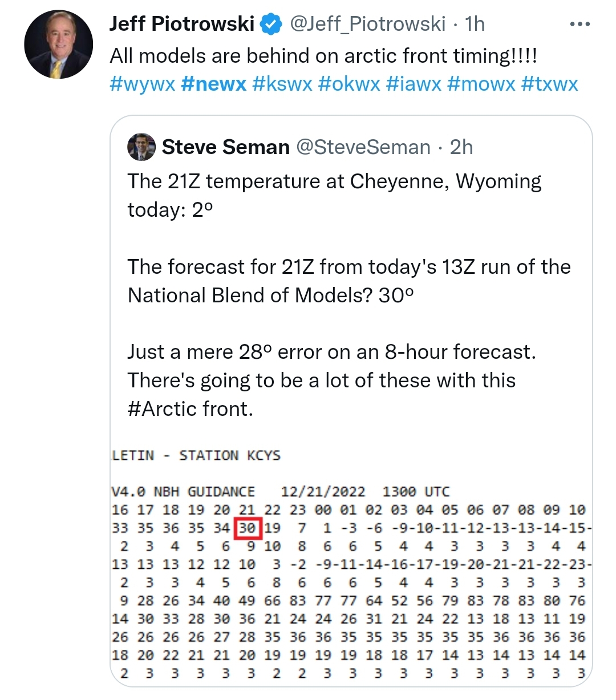The image size is (616, 700).
Task: Click Jeff Piotrowski's verified badge
Action: [x=271, y=24]
